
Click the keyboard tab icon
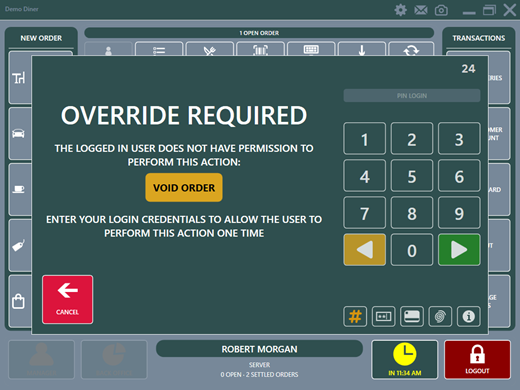tap(311, 50)
